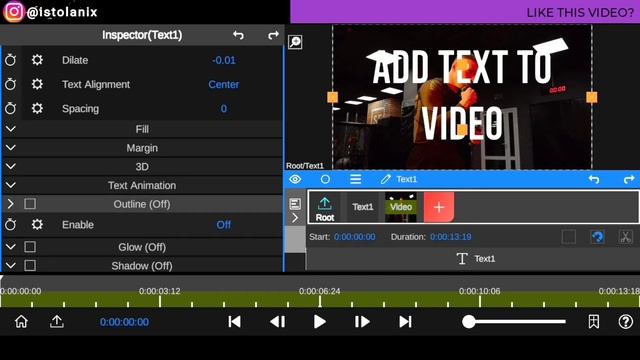
Task: Toggle layer visibility with the eye icon
Action: 295,179
